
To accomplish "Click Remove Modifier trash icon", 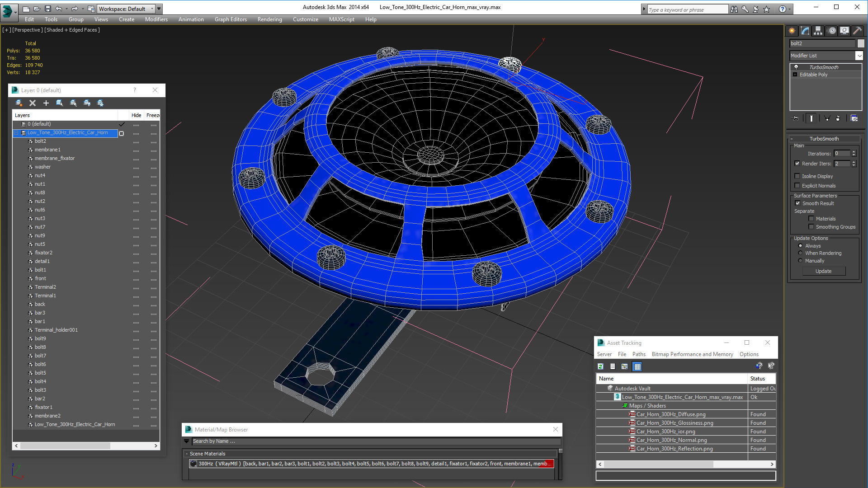I will (838, 118).
